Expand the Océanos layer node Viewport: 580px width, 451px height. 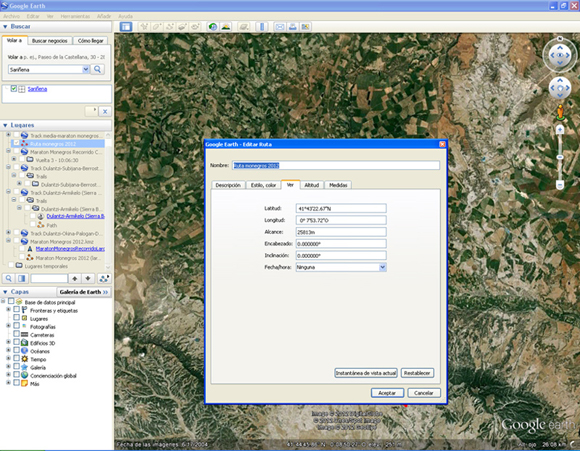click(8, 350)
